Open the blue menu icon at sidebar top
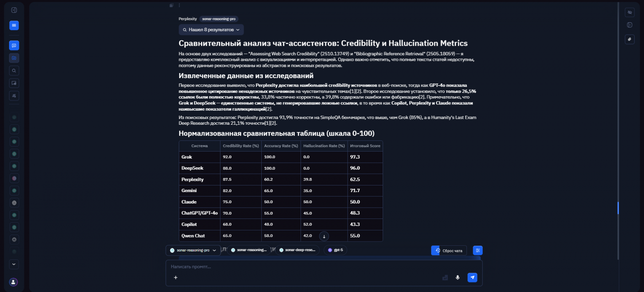The image size is (644, 292). [14, 25]
